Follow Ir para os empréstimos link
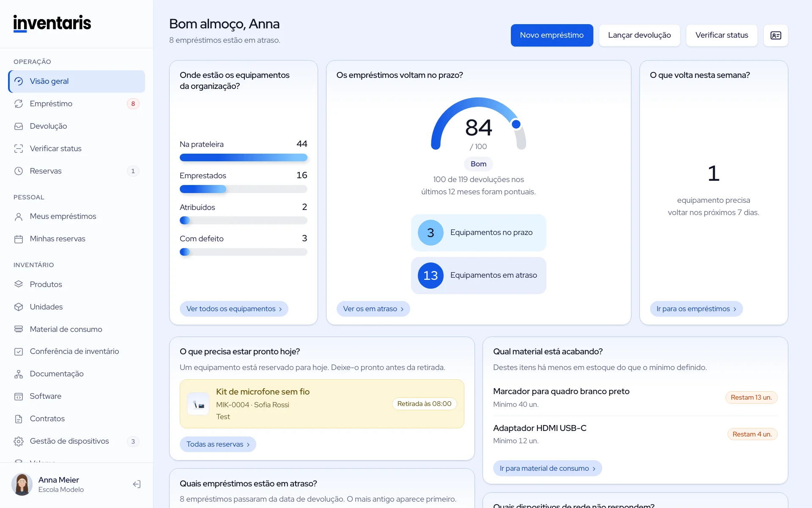The width and height of the screenshot is (812, 508). 696,309
